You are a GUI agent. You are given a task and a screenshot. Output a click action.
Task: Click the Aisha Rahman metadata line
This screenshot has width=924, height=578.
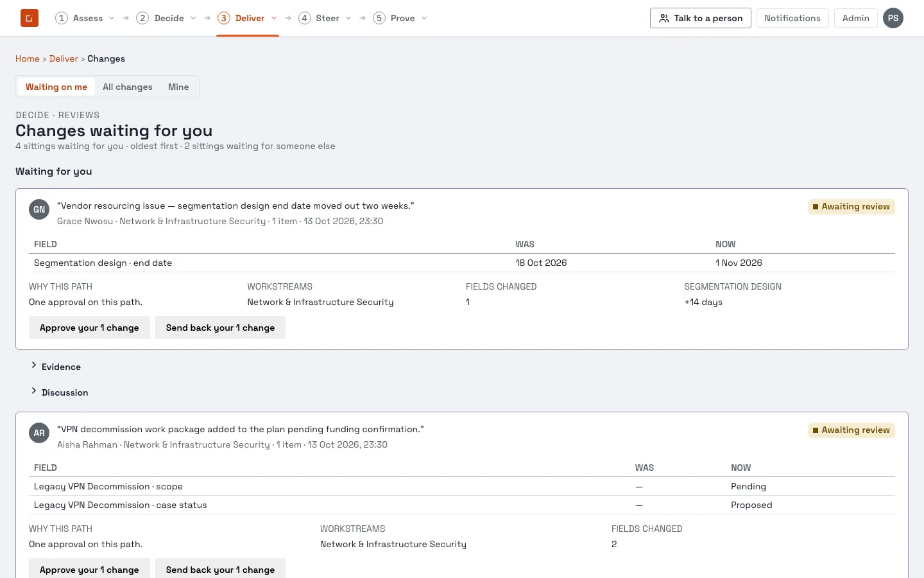pos(222,444)
